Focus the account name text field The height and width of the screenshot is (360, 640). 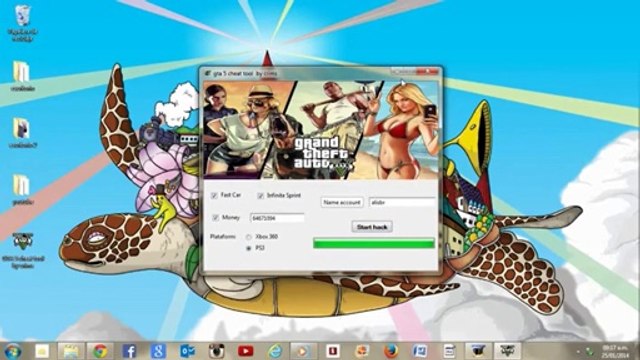pyautogui.click(x=402, y=202)
